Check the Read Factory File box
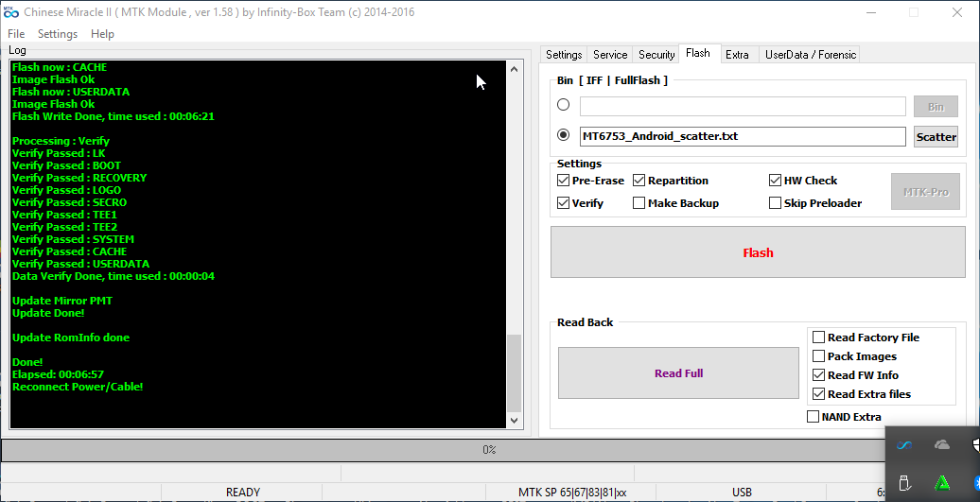980x502 pixels. point(818,338)
